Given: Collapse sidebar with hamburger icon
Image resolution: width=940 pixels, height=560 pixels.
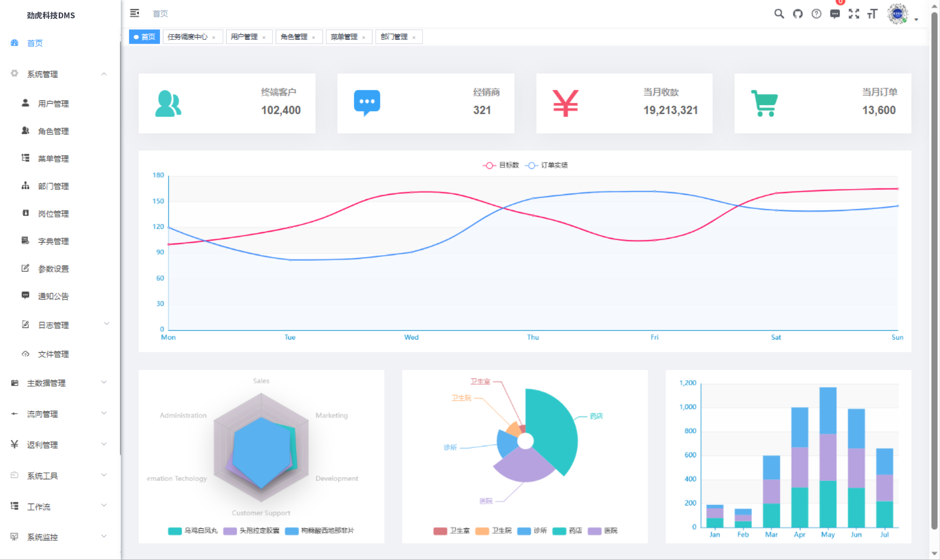Looking at the screenshot, I should 134,13.
